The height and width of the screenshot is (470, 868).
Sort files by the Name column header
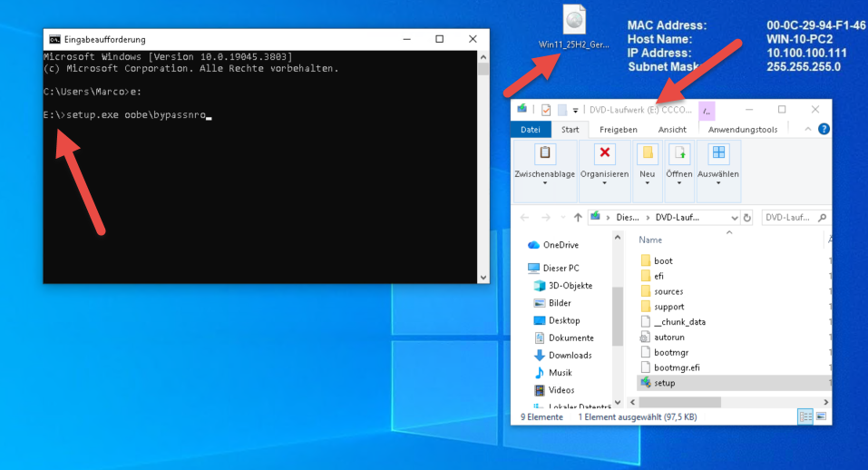(x=650, y=240)
